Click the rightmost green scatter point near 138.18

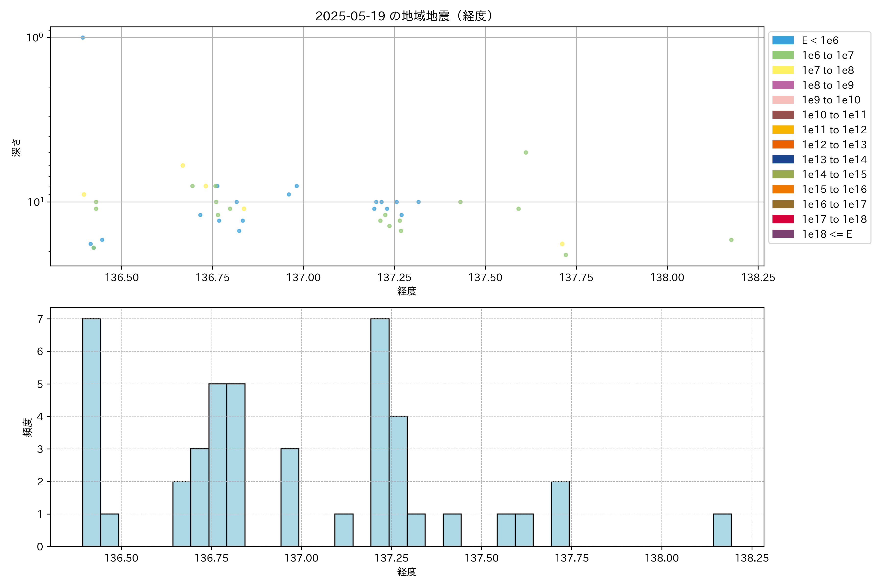pyautogui.click(x=731, y=240)
